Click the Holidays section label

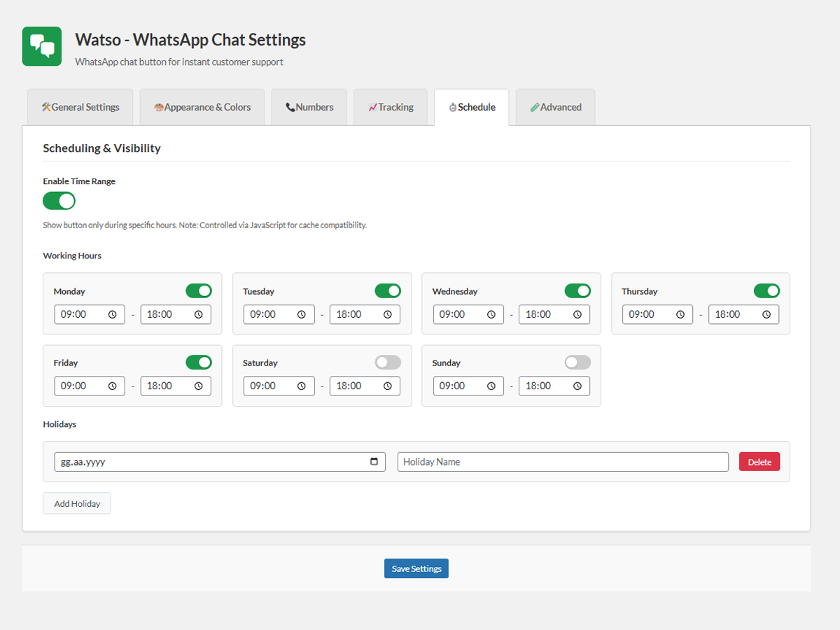(x=59, y=424)
